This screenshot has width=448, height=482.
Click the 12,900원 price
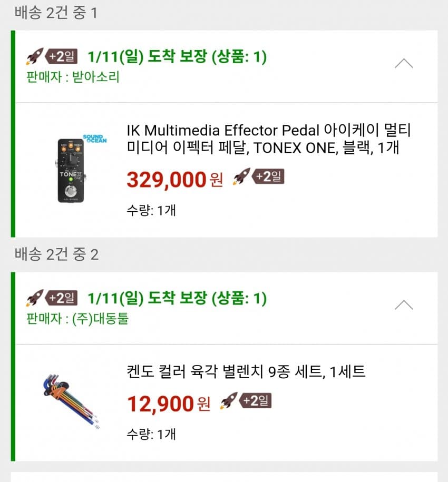click(168, 404)
